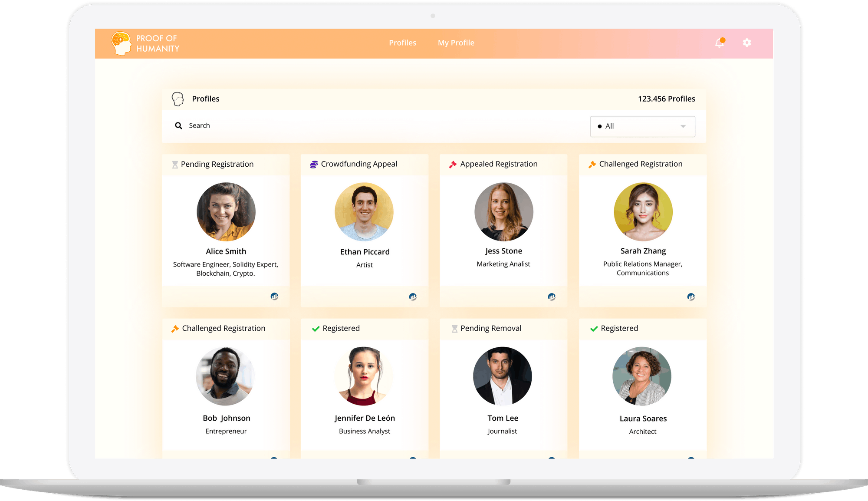Image resolution: width=868 pixels, height=501 pixels.
Task: Open Tom Lee's profile name link
Action: coord(503,418)
